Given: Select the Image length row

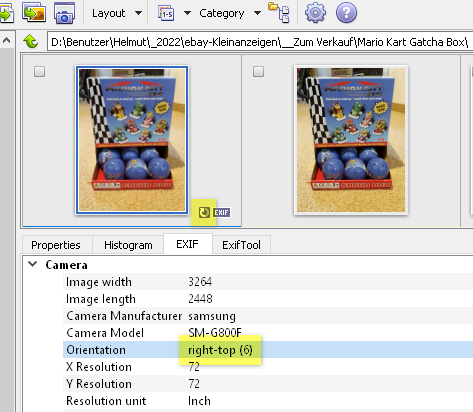Looking at the screenshot, I should click(x=268, y=299).
